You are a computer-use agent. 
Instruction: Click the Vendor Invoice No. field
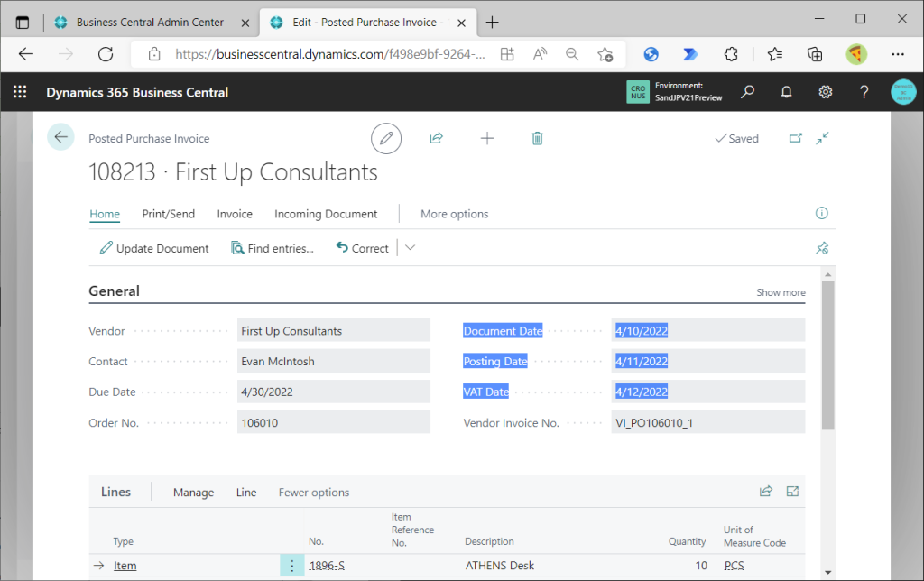coord(708,422)
